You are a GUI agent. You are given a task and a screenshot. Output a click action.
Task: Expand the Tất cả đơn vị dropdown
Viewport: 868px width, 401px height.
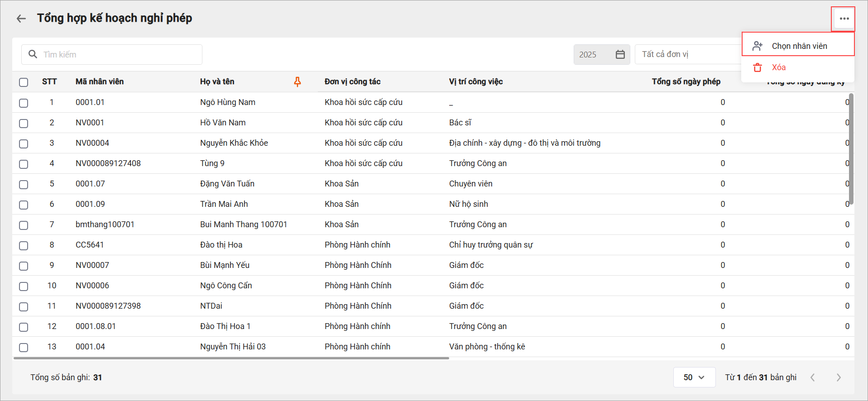688,54
